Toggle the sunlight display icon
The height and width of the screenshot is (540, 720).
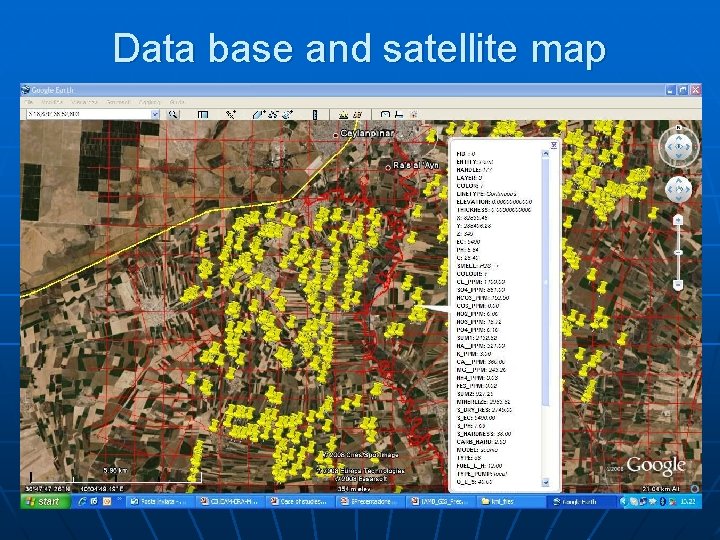[343, 114]
